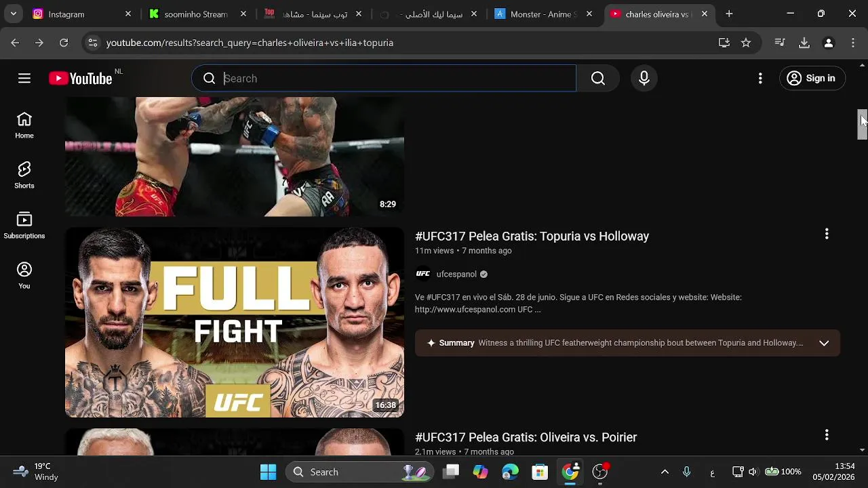Click the Sign in button
The image size is (868, 488).
[812, 79]
